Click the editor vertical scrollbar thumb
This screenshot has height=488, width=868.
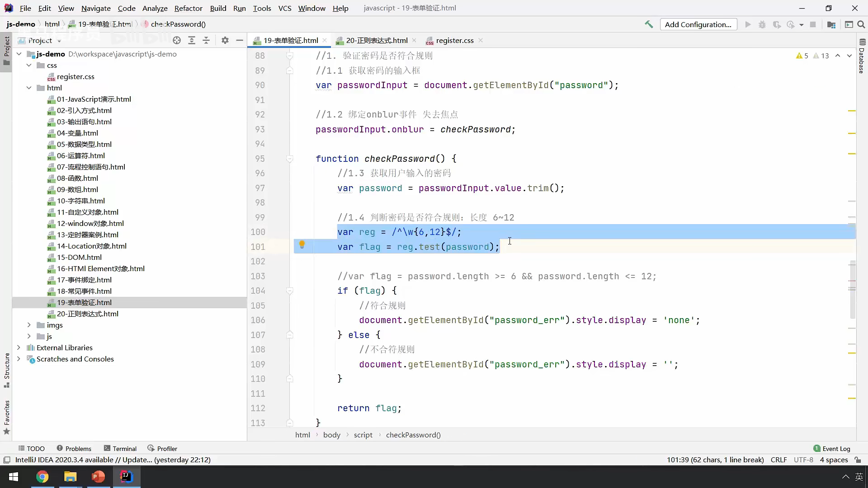[853, 289]
